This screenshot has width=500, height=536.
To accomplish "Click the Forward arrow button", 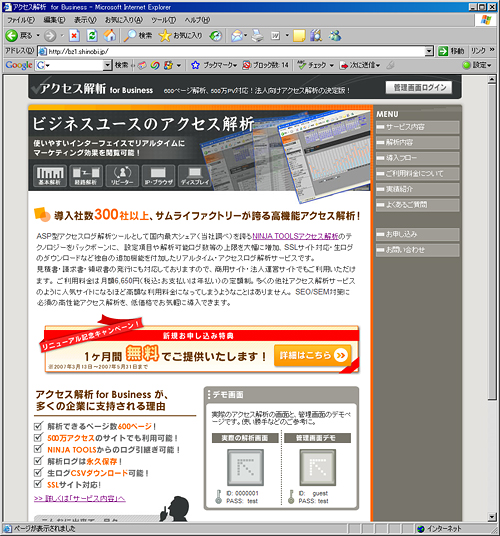I will click(x=50, y=36).
